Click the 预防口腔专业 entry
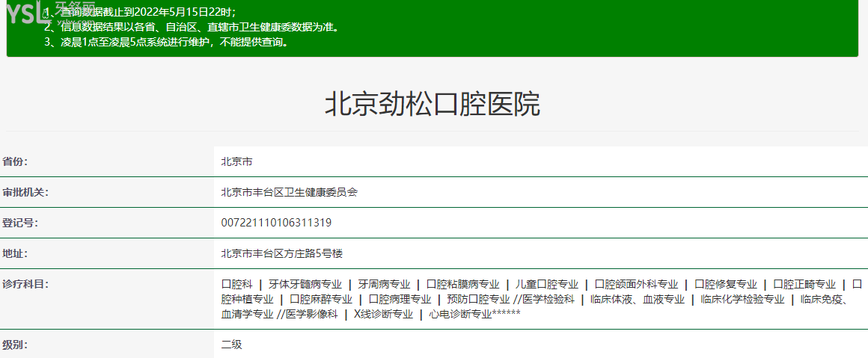 [478, 300]
